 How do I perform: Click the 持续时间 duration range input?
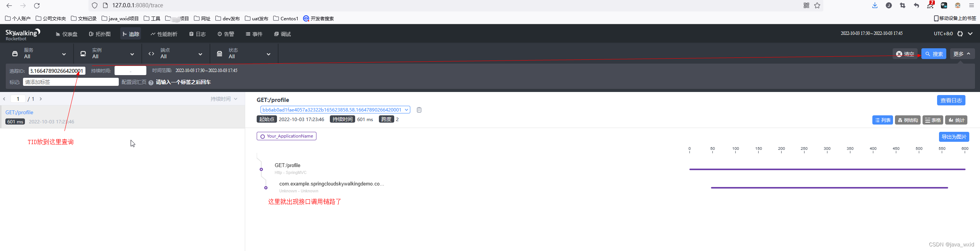[130, 71]
